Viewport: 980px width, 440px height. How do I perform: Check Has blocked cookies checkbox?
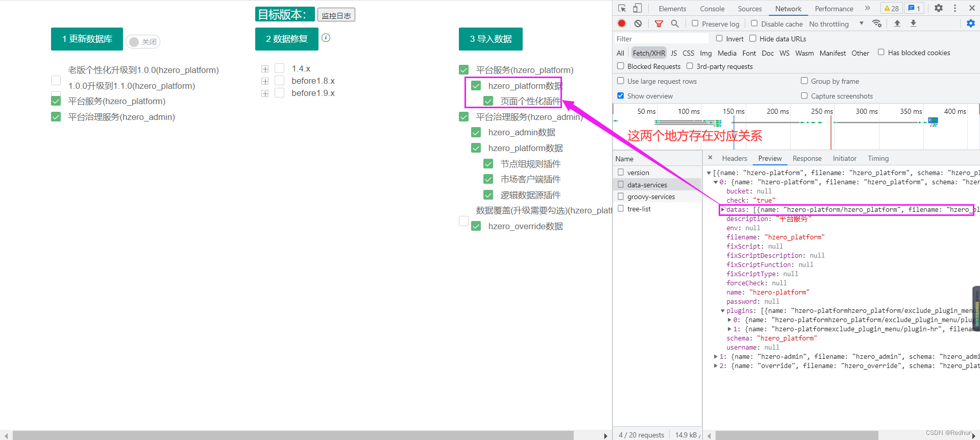[x=881, y=52]
